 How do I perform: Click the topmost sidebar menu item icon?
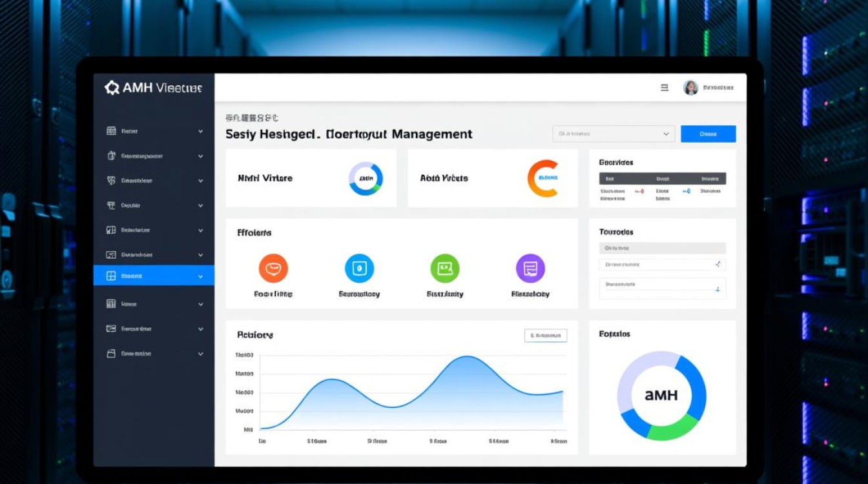coord(111,131)
